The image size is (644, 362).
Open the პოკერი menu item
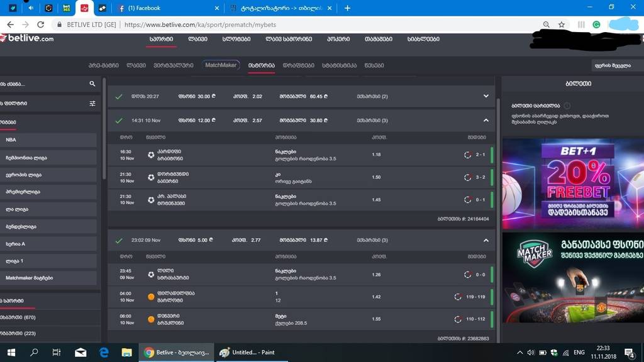coord(338,39)
